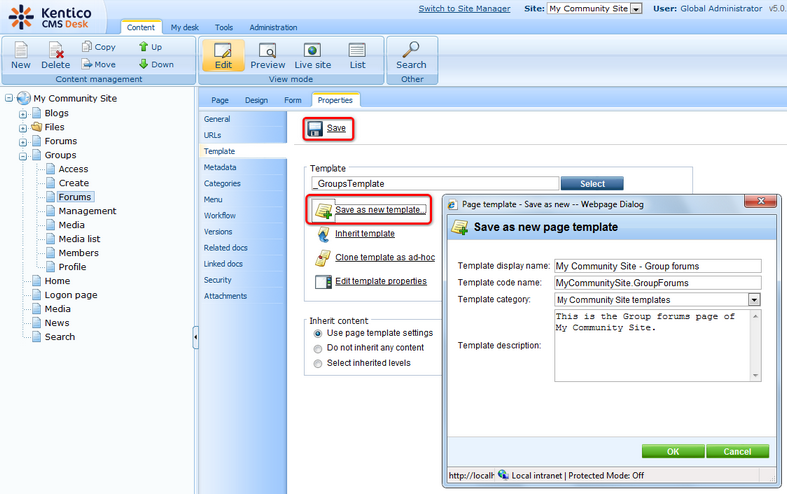Click the Delete document icon
This screenshot has width=787, height=494.
56,50
